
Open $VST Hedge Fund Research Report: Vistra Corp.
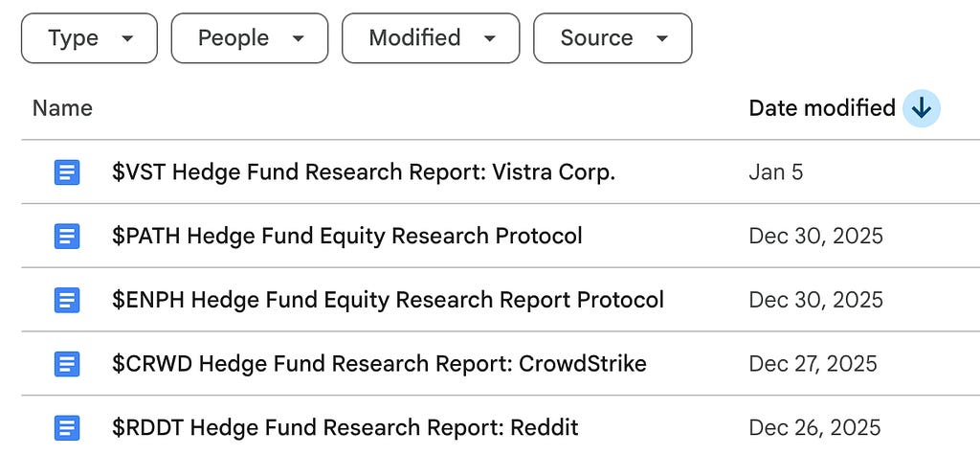364,172
